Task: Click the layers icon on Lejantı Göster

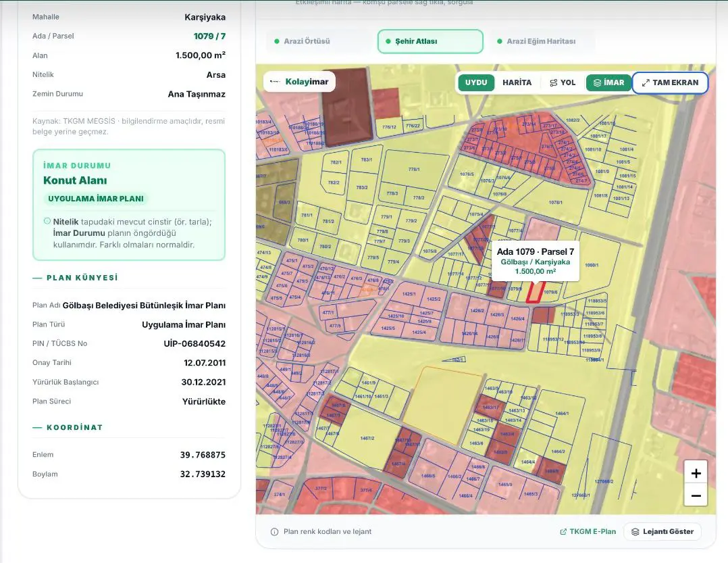Action: 635,532
